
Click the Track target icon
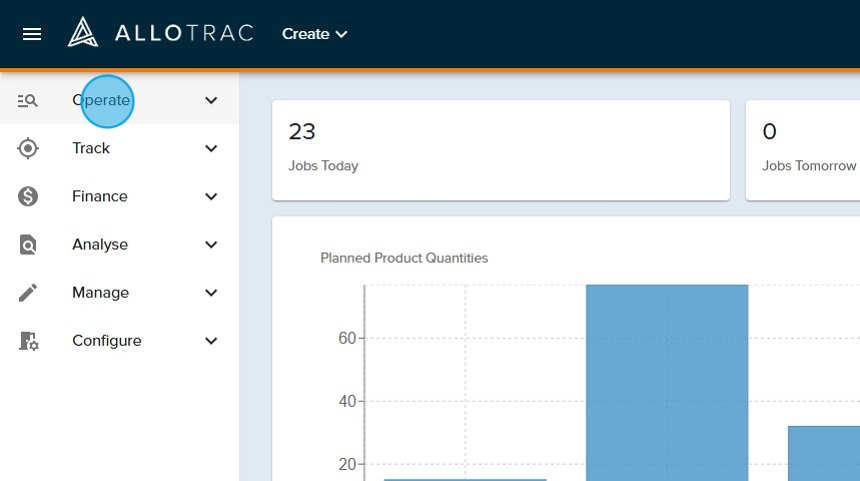[28, 148]
